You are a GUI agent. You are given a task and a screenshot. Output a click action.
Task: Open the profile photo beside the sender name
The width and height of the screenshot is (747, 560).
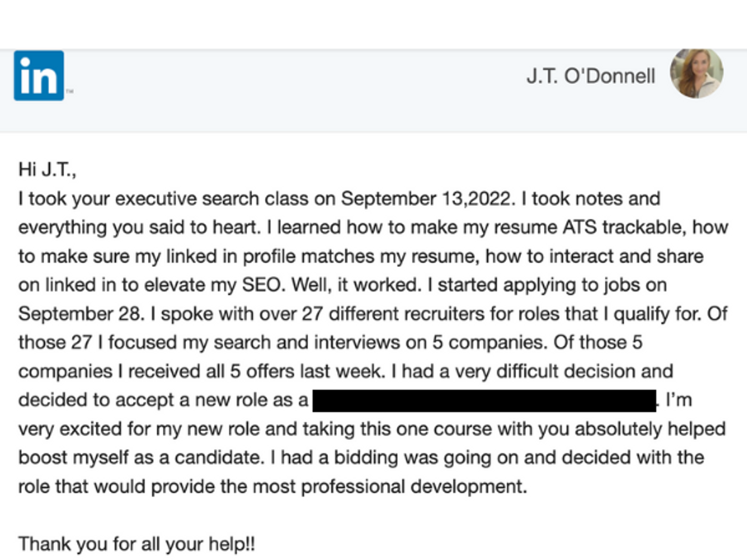pos(697,74)
